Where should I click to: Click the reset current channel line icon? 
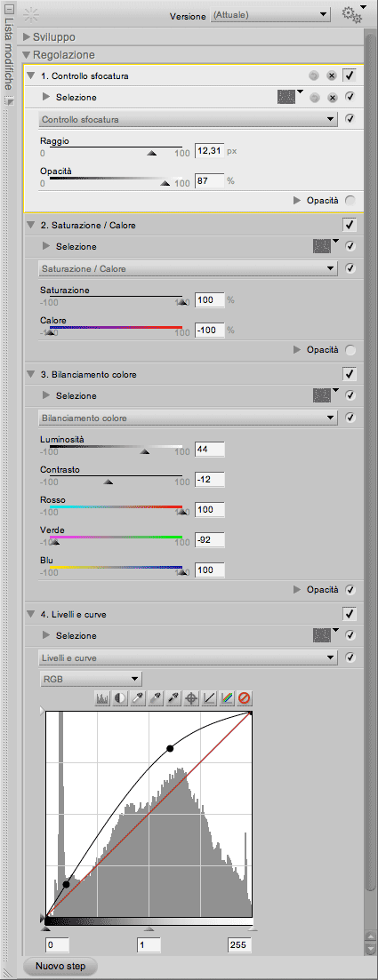point(210,697)
